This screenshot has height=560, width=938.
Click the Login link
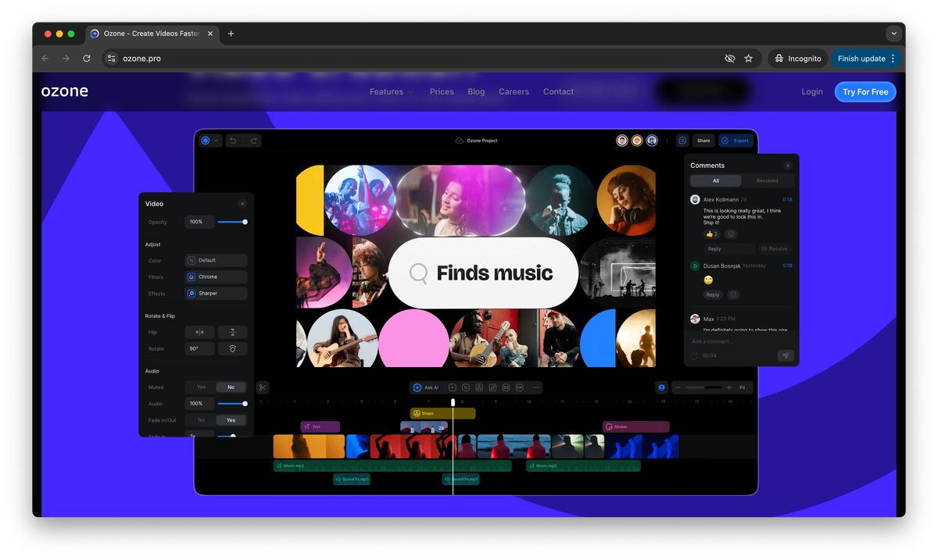(812, 92)
